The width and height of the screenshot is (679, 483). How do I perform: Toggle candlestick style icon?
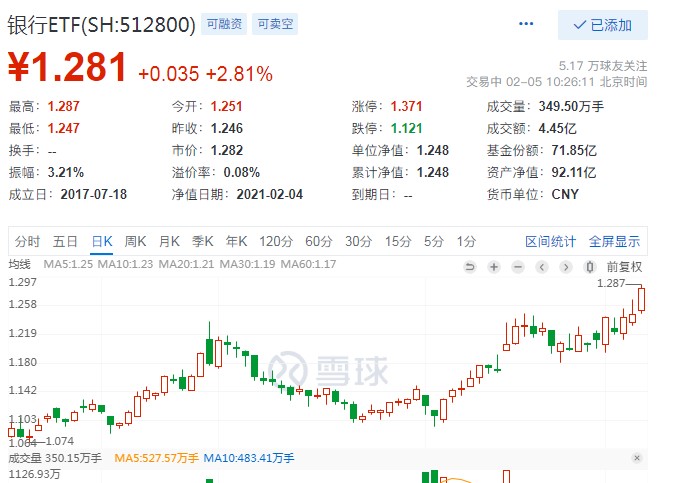point(589,267)
